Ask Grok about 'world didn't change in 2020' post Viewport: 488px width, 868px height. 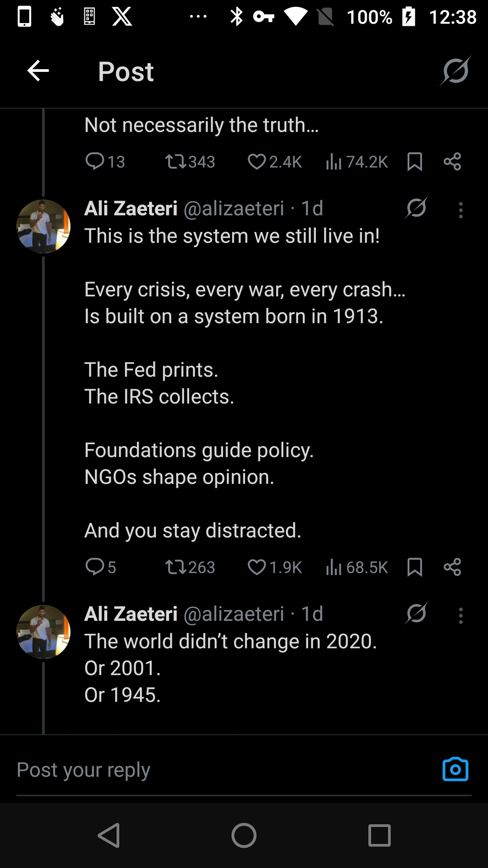416,614
